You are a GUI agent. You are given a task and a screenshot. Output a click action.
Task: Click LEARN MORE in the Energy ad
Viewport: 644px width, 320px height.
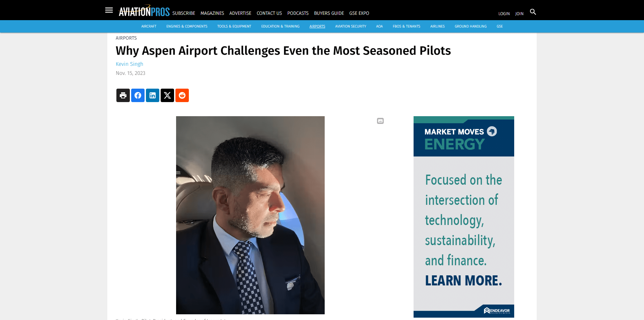(x=463, y=280)
